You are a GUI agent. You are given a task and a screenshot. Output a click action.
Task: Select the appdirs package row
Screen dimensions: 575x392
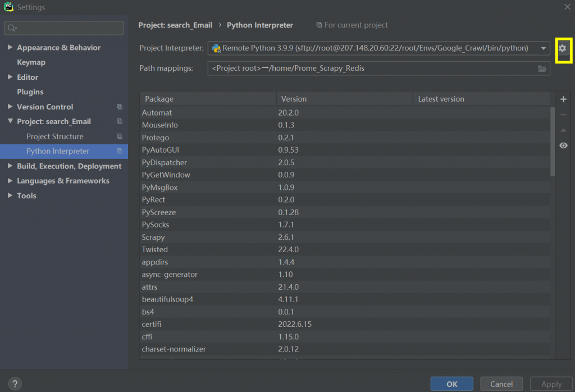344,262
